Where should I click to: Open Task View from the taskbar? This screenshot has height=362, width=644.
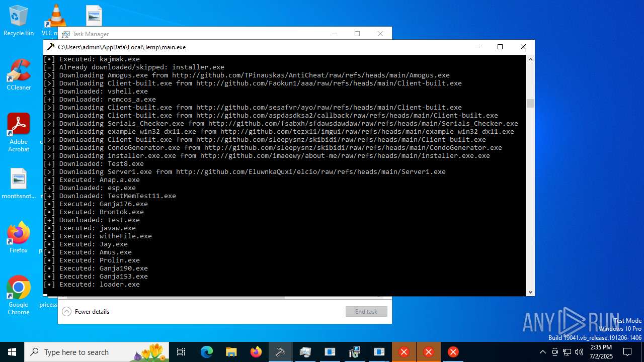click(x=181, y=352)
